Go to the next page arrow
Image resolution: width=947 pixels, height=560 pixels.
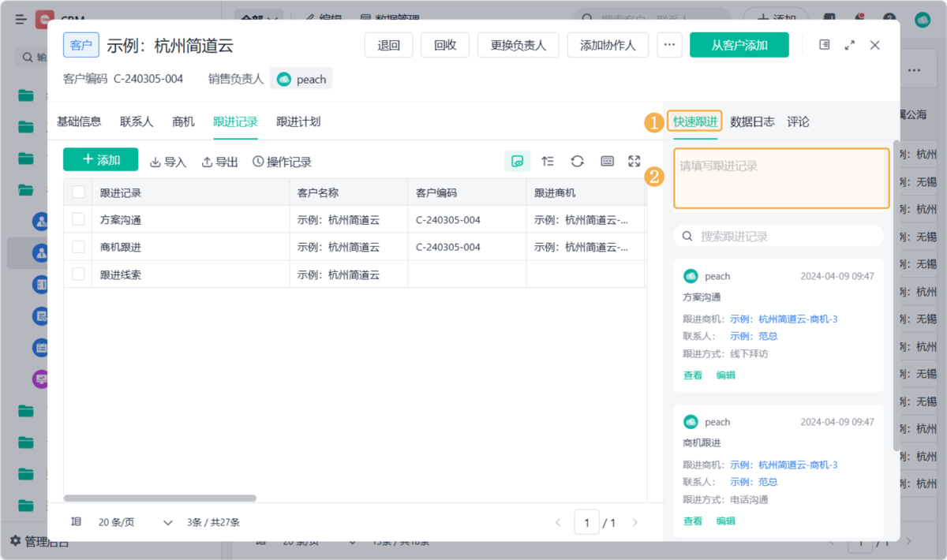coord(634,522)
